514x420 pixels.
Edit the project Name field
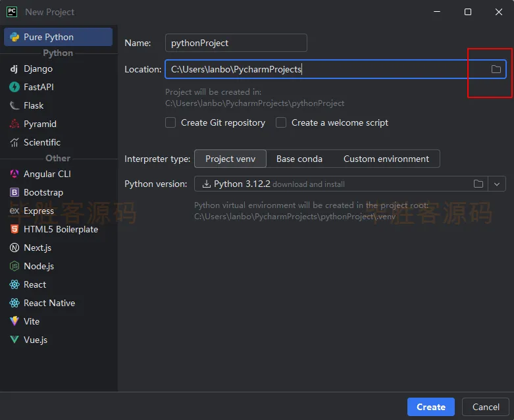click(236, 43)
